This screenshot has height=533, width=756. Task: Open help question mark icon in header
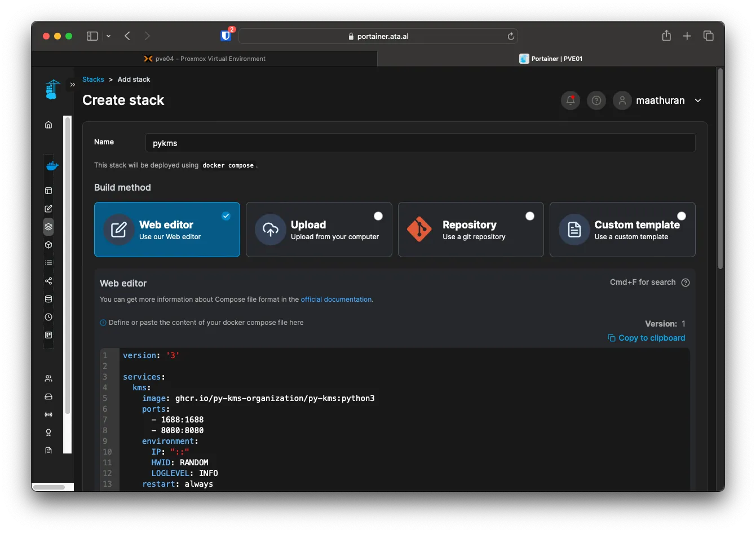596,100
